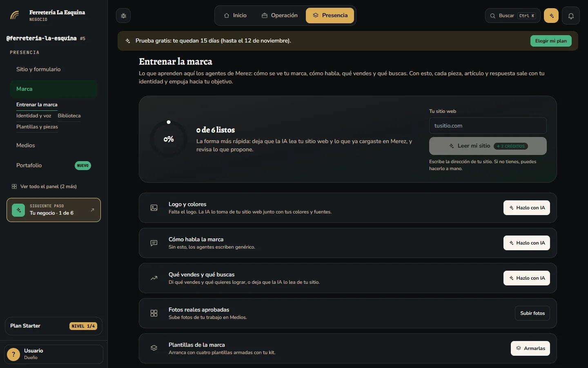This screenshot has width=588, height=368.
Task: Expand Ver todo el panel (2 más)
Action: (44, 186)
